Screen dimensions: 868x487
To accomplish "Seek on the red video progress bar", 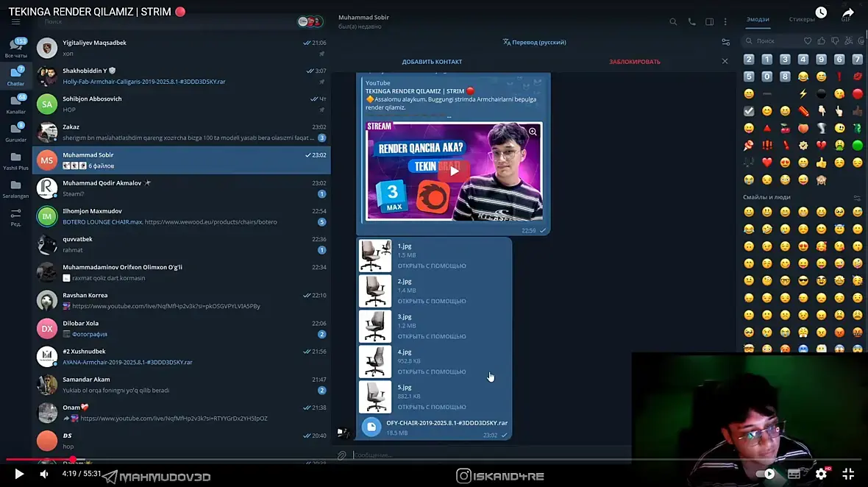I will (x=39, y=459).
